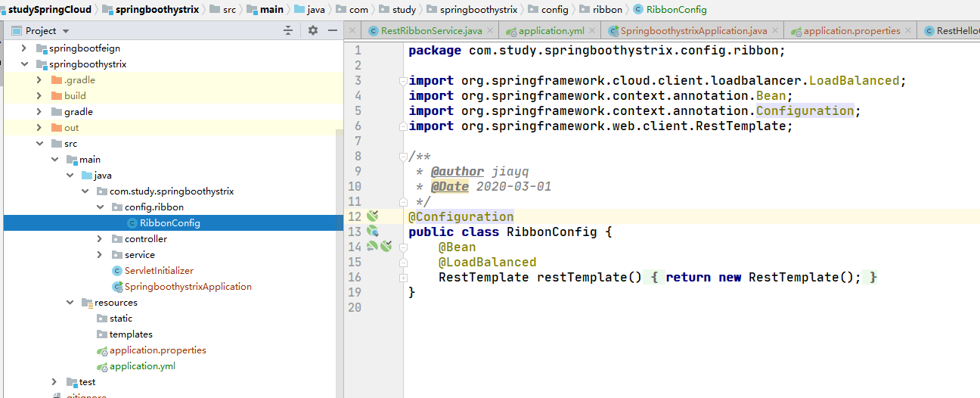Click the bean navigation gutter icon with arrows on line 14
Viewport: 980px width, 398px height.
372,247
